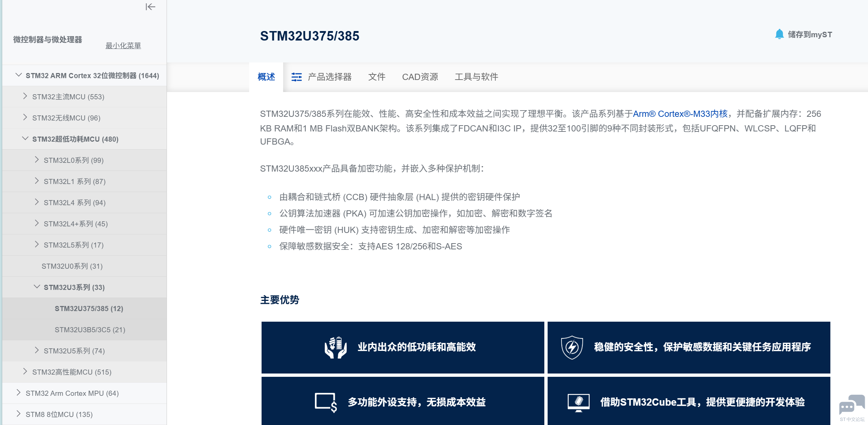The height and width of the screenshot is (425, 868).
Task: Open STM32主流MCU (553) category
Action: 84,97
